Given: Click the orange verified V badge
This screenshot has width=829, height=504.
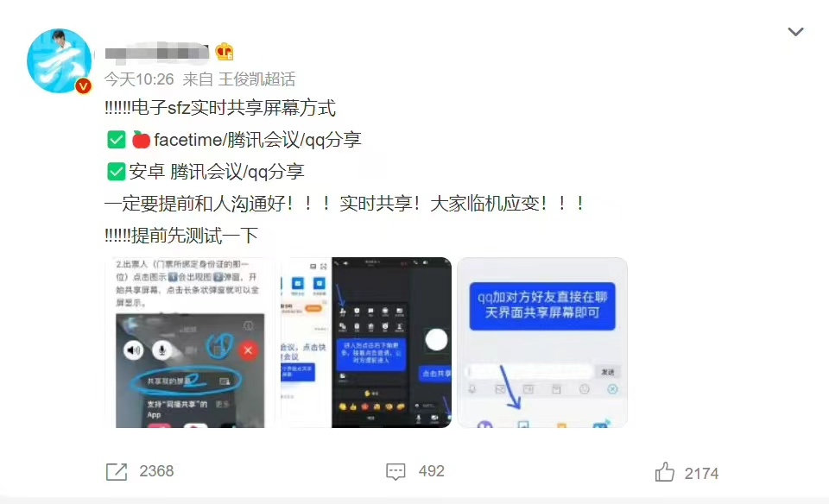Looking at the screenshot, I should point(83,85).
